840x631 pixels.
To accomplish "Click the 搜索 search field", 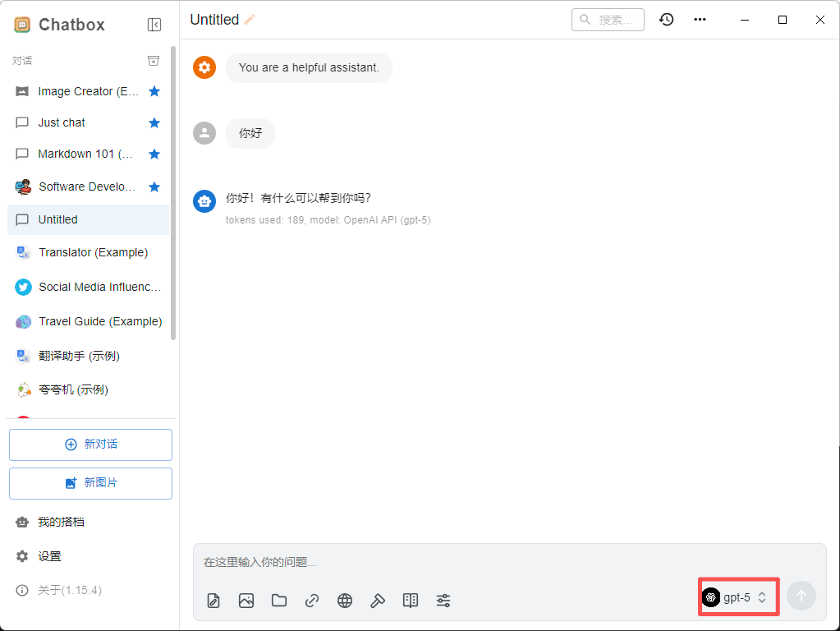I will pos(608,20).
